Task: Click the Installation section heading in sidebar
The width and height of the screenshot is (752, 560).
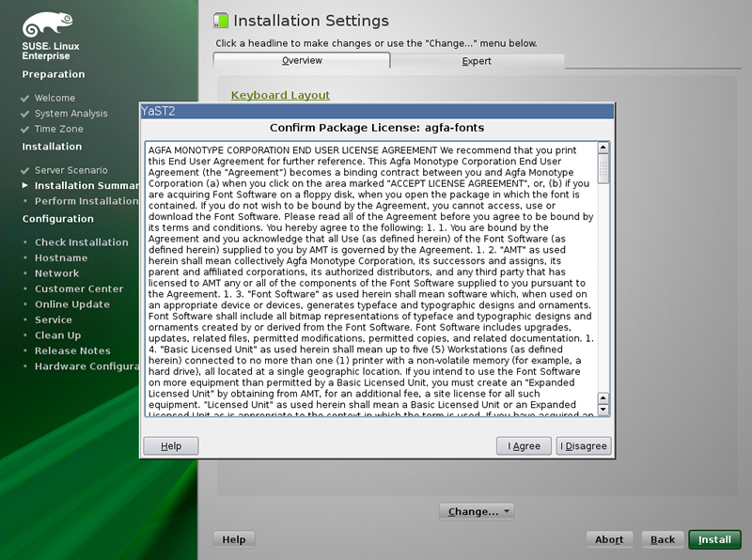Action: (52, 147)
